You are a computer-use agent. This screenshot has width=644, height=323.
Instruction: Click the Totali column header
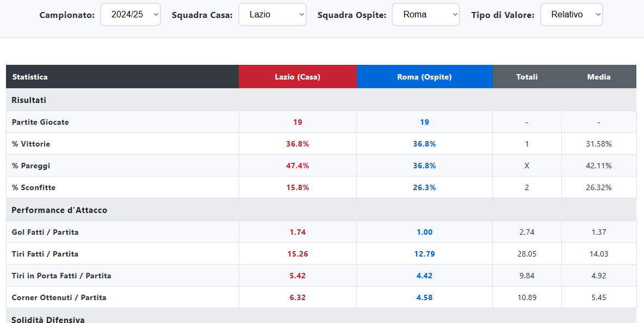click(527, 77)
